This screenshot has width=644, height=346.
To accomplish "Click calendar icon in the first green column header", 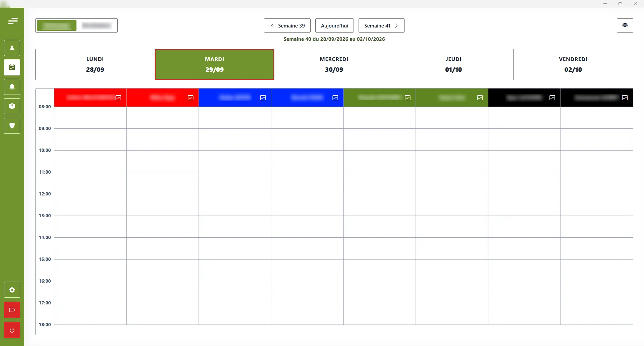I will 408,98.
